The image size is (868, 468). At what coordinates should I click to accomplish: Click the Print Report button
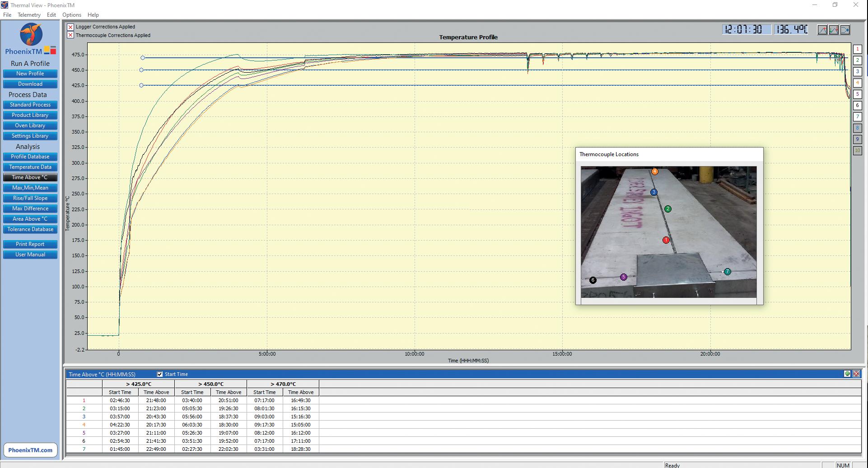[30, 244]
